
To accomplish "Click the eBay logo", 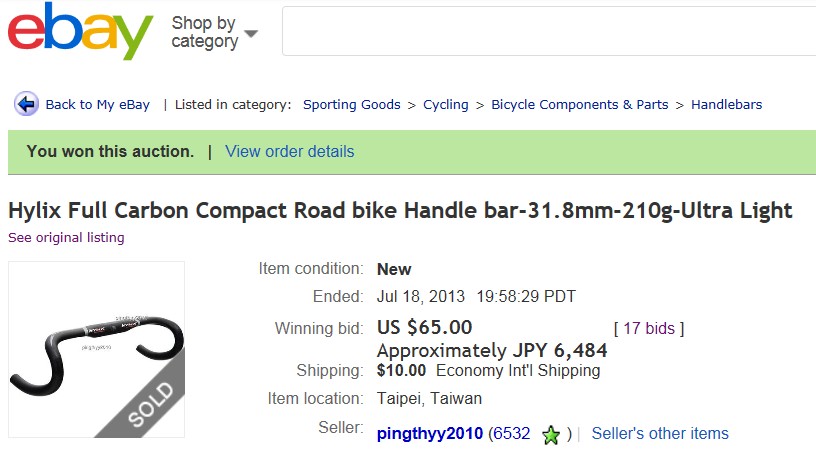I will point(80,32).
